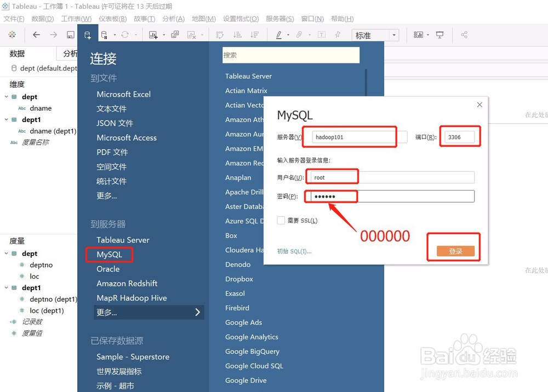Open the Show Me cards dropdown arrow
The height and width of the screenshot is (392, 548).
pos(428,35)
